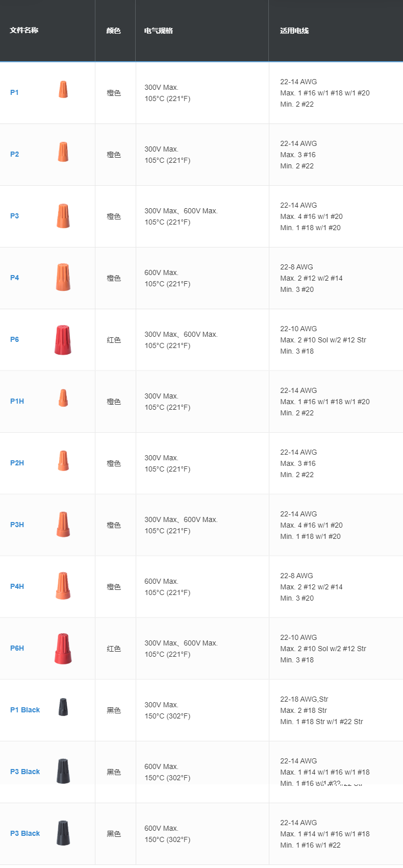Click the red winged connector image beside P6H
Image resolution: width=403 pixels, height=868 pixels.
tap(63, 649)
